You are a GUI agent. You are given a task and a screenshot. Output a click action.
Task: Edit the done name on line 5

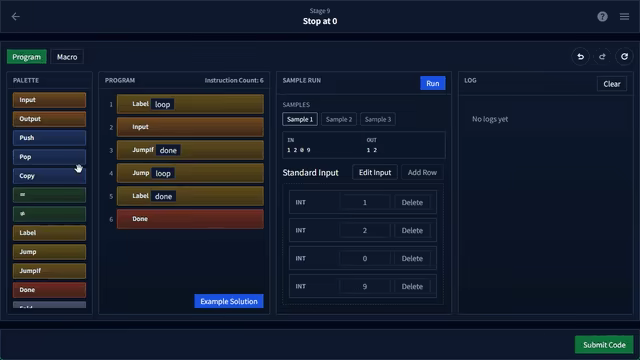pyautogui.click(x=163, y=196)
